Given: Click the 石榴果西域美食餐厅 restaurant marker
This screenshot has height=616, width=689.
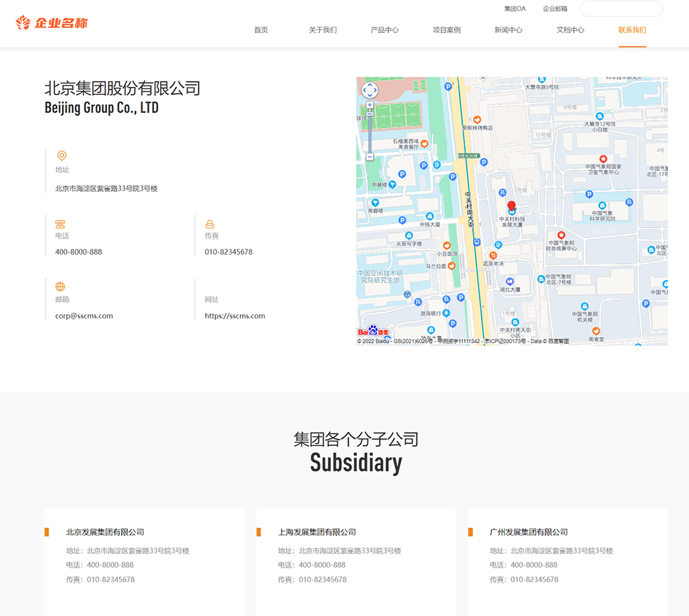Looking at the screenshot, I should pos(425,143).
